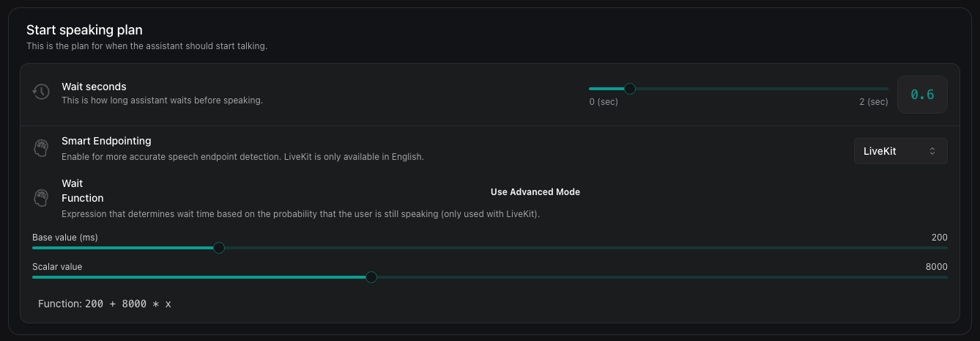Image resolution: width=980 pixels, height=341 pixels.
Task: Click the 0 (sec) minimum label
Action: [604, 102]
